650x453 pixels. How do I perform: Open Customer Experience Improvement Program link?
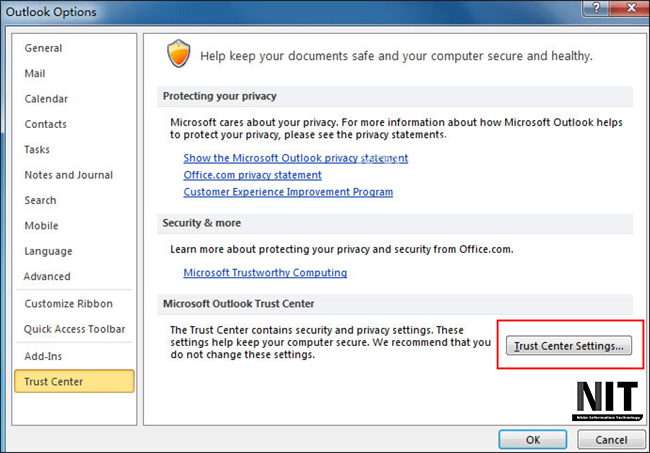[x=288, y=192]
